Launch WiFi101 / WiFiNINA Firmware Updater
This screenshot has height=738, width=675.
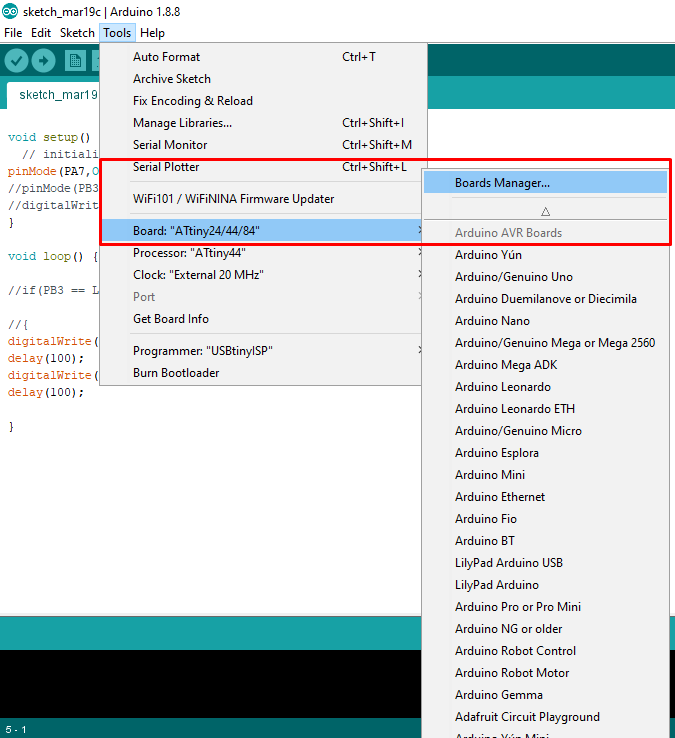tap(264, 199)
